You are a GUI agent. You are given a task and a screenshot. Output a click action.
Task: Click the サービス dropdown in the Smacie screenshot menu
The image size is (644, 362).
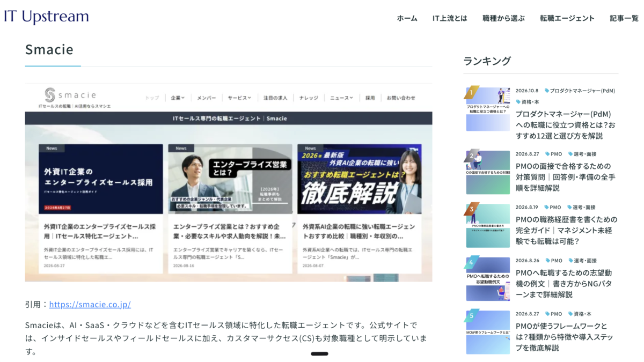pos(239,98)
